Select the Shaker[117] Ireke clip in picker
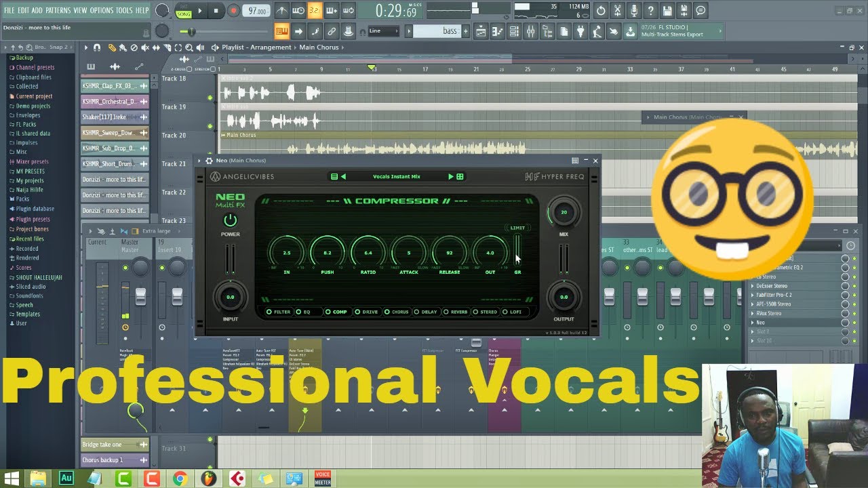This screenshot has height=488, width=868. (115, 117)
